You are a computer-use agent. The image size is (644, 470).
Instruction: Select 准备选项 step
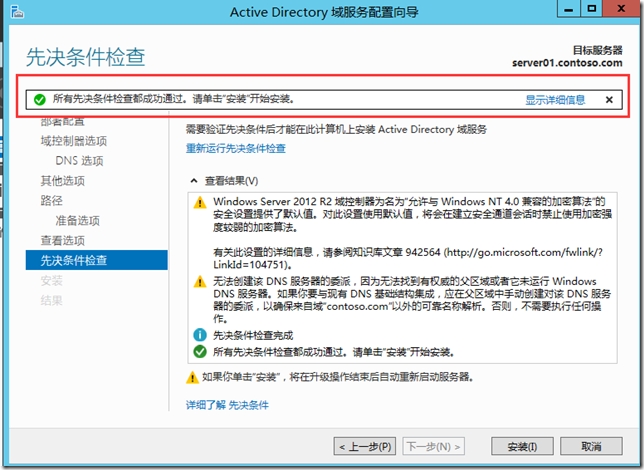pos(78,221)
